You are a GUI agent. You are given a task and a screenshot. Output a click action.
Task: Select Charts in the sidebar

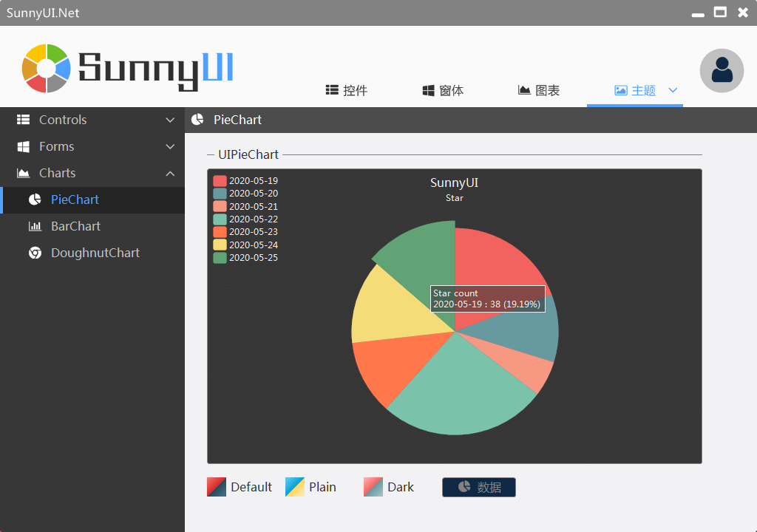(x=92, y=173)
